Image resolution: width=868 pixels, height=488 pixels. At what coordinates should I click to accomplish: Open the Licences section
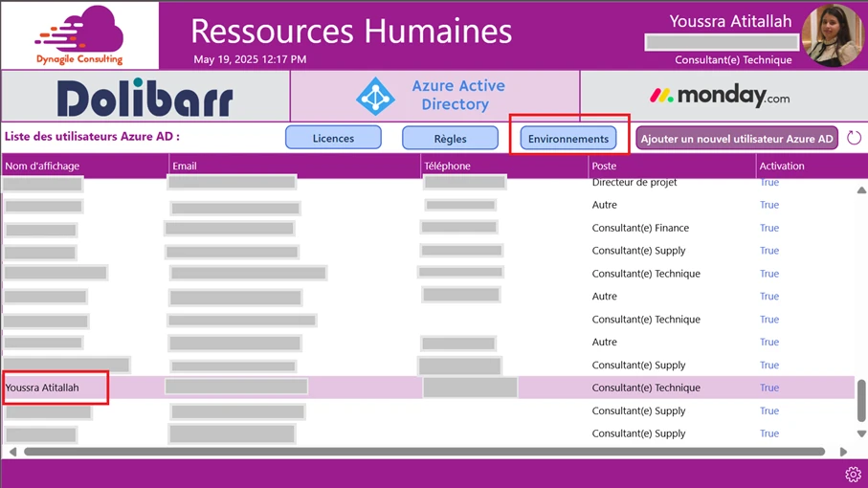[333, 139]
